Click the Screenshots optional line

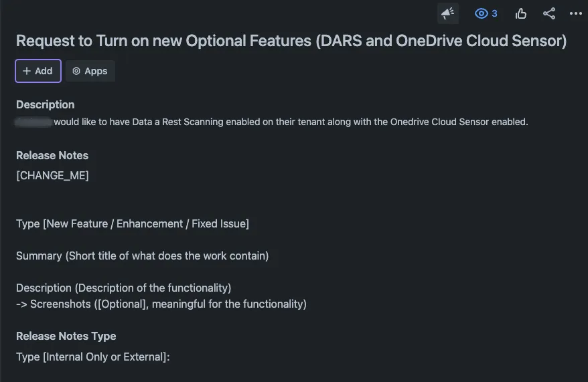[161, 304]
